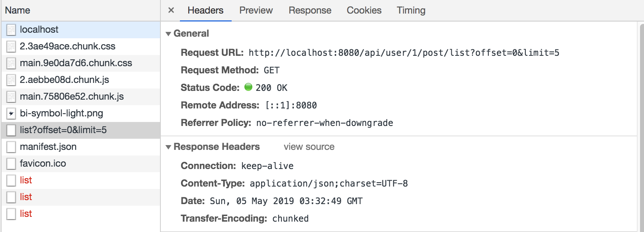This screenshot has width=644, height=232.
Task: Select the main.75806e52.chunk.js request
Action: [x=81, y=97]
